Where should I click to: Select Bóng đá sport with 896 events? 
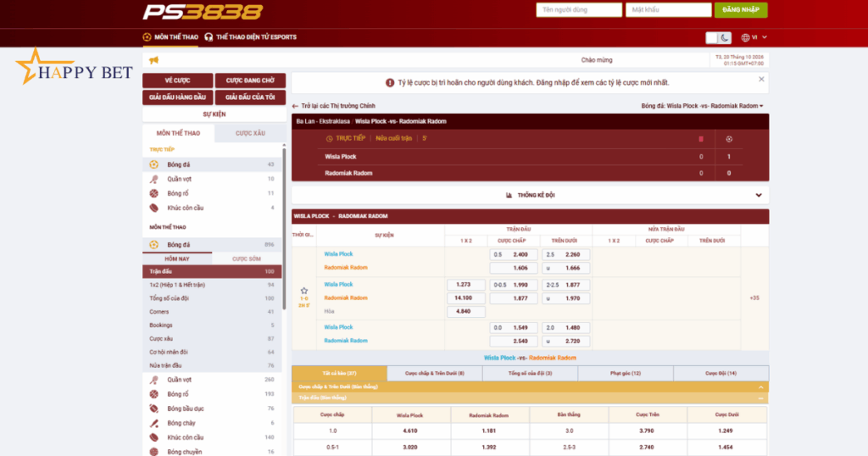[x=212, y=245]
